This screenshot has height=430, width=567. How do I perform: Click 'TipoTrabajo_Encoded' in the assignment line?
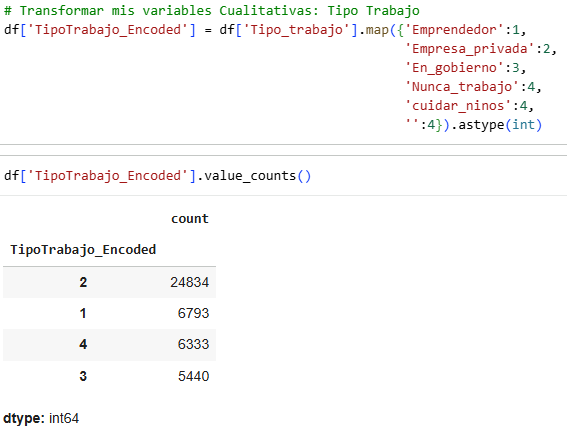tap(107, 30)
